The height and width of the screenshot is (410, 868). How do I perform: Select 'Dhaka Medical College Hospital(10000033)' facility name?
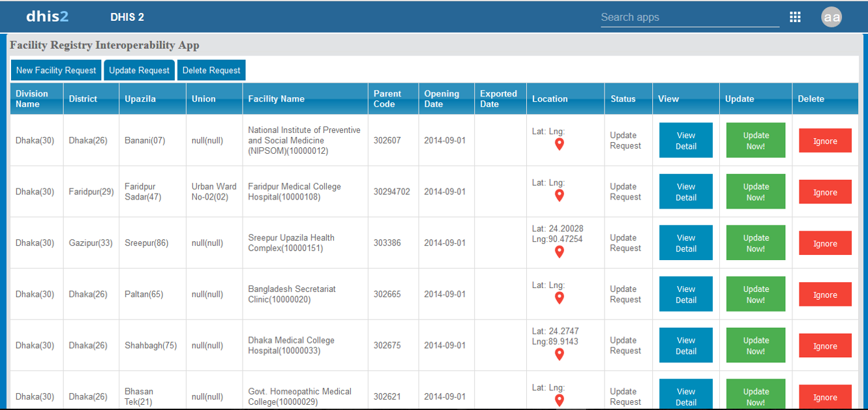(291, 345)
